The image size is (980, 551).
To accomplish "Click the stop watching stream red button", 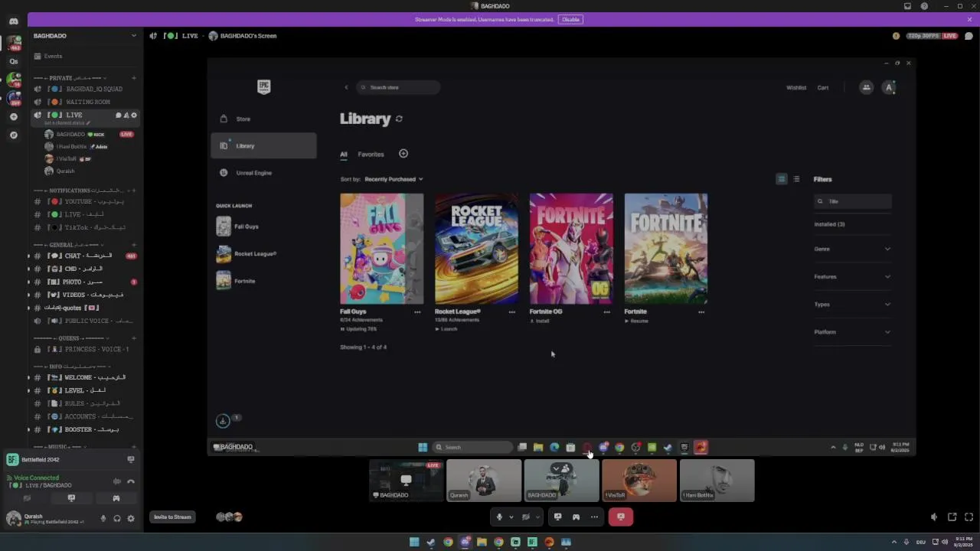I will (x=620, y=517).
